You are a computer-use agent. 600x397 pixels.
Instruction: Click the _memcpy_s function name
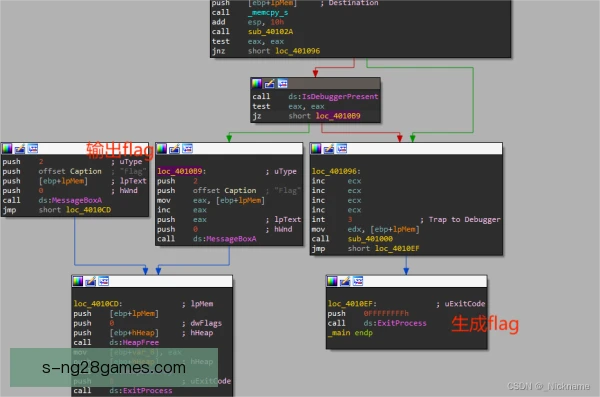point(268,13)
